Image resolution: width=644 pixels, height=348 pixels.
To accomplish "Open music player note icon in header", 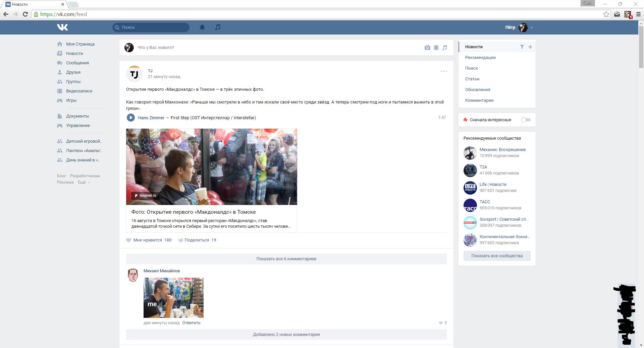I will coord(218,27).
